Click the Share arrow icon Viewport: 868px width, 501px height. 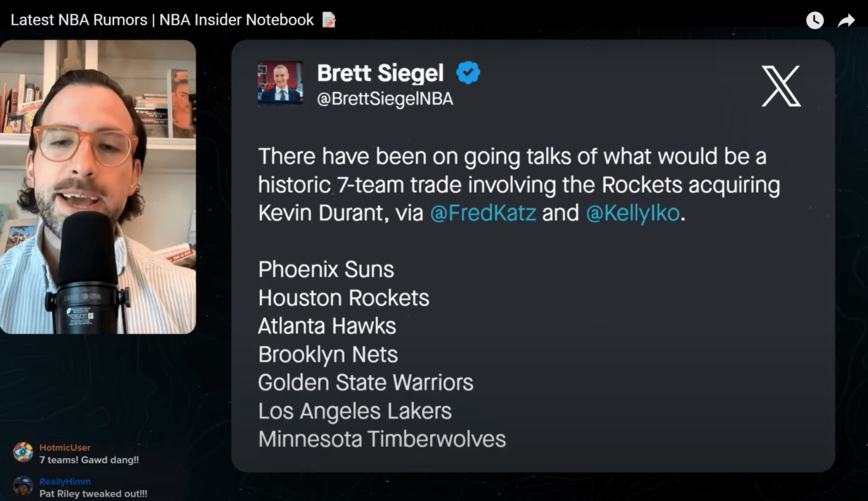click(x=846, y=21)
